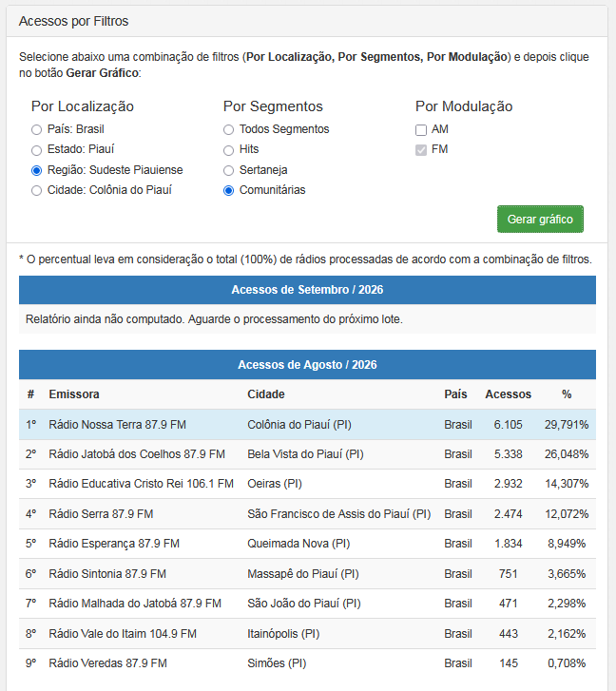
Task: Click the 2.474 access count
Action: point(508,514)
